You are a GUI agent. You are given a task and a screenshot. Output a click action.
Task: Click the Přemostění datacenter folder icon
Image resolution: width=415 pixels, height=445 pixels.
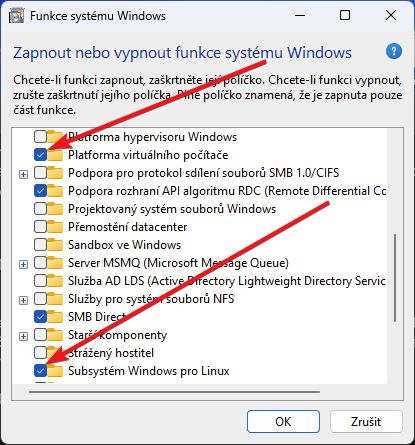pos(55,227)
